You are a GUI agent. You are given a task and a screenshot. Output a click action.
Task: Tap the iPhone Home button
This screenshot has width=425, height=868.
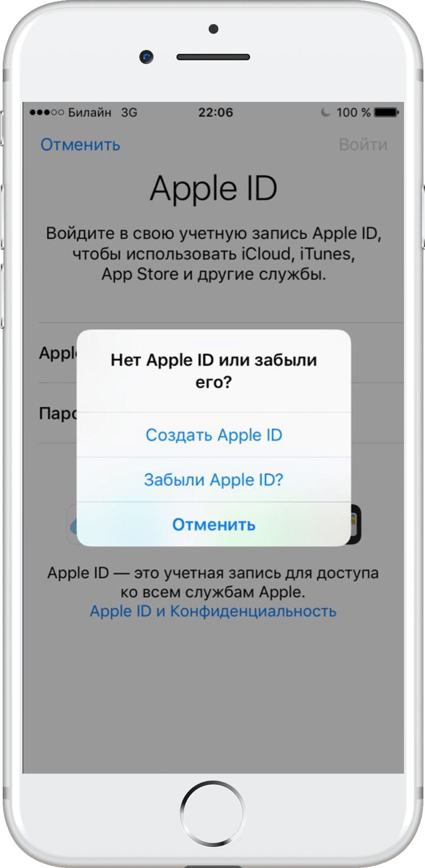[x=212, y=813]
